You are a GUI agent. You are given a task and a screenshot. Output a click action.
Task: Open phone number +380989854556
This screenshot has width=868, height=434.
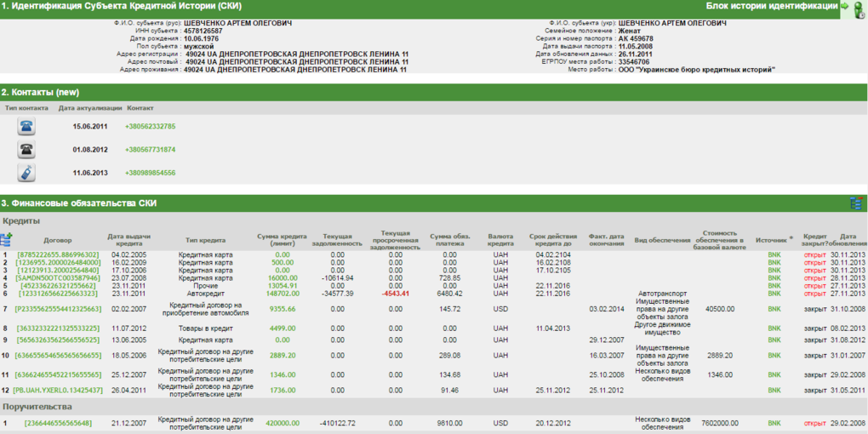pos(150,173)
